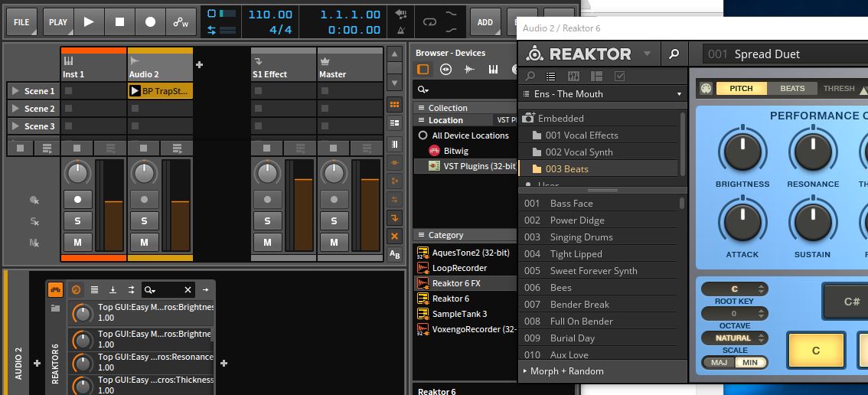868x395 pixels.
Task: Mute the Audio 2 track
Action: (144, 242)
